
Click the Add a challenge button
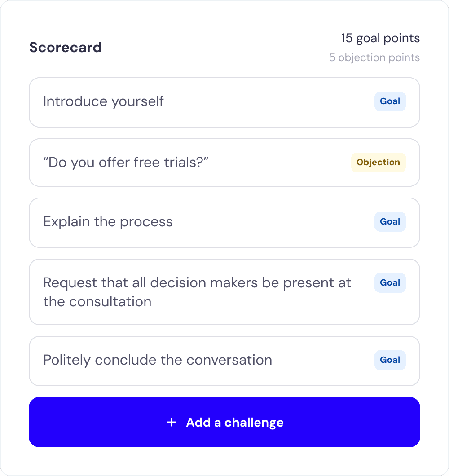tap(224, 422)
